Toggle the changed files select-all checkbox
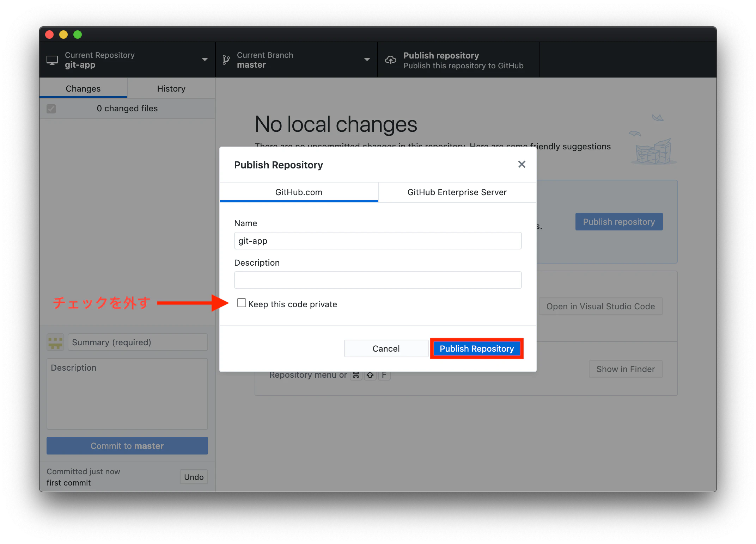The image size is (756, 544). pos(51,109)
